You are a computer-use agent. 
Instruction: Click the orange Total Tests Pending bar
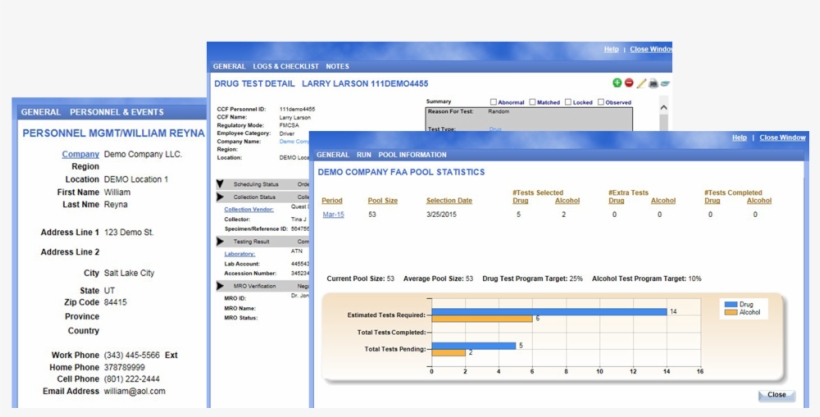pyautogui.click(x=449, y=353)
